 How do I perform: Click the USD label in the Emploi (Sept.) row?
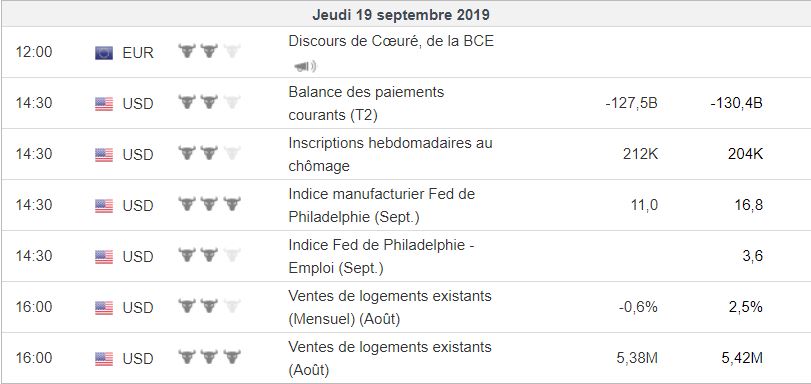coord(138,257)
